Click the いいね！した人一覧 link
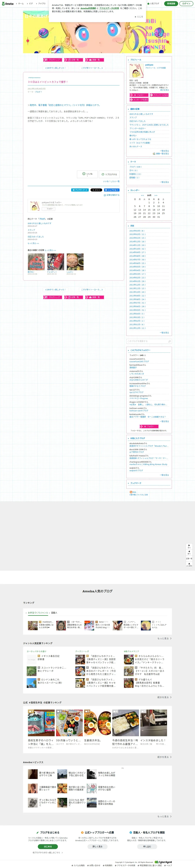 point(111,181)
